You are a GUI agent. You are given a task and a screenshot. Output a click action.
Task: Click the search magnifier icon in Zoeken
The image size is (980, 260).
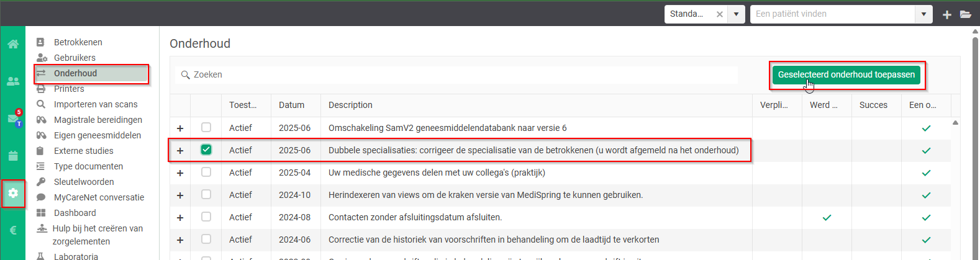pos(185,75)
